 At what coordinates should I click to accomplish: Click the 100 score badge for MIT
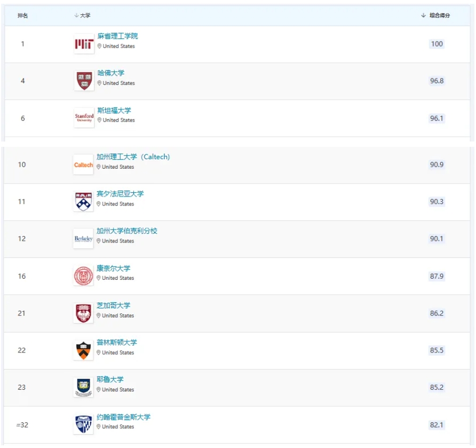pos(437,44)
